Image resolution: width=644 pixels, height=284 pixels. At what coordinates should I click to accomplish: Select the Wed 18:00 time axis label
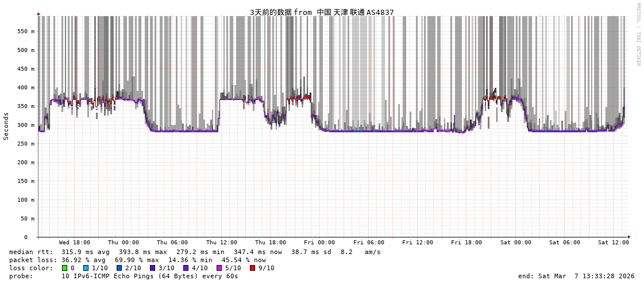(x=74, y=243)
